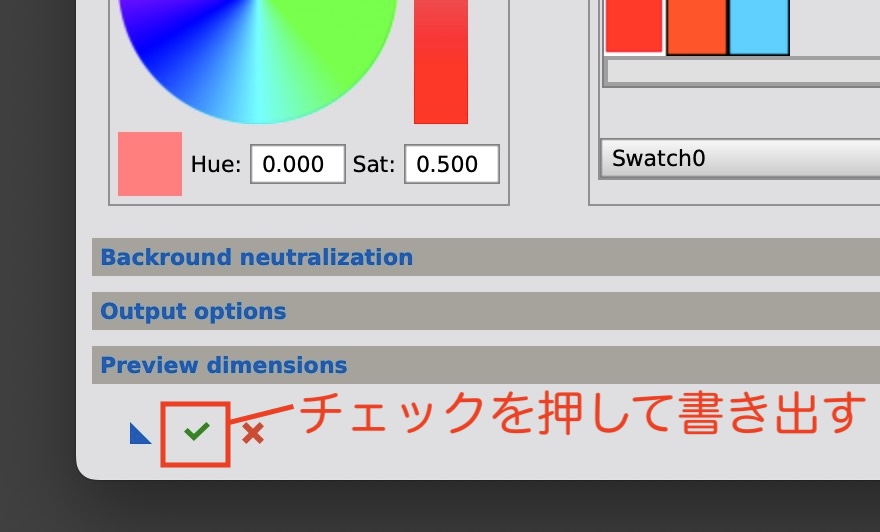
Task: Select the red swatch in palette
Action: tap(634, 26)
